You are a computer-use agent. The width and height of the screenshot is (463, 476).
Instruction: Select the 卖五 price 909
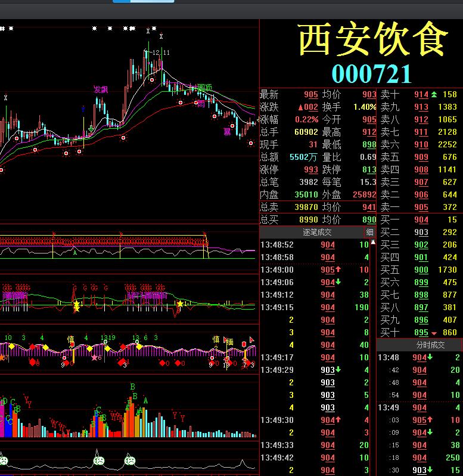[x=421, y=157]
